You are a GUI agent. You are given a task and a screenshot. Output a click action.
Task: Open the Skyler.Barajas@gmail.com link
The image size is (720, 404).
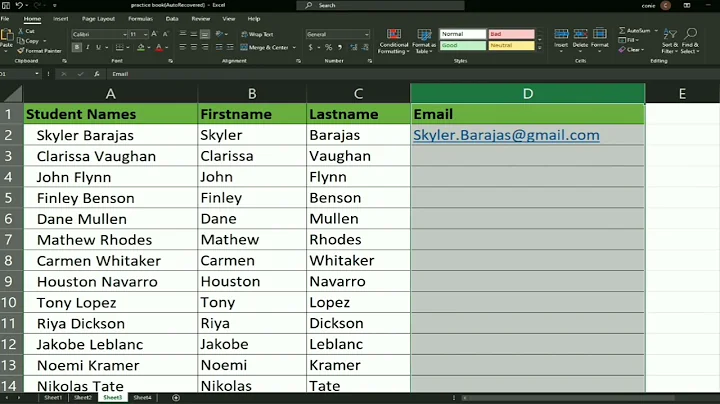pyautogui.click(x=506, y=135)
